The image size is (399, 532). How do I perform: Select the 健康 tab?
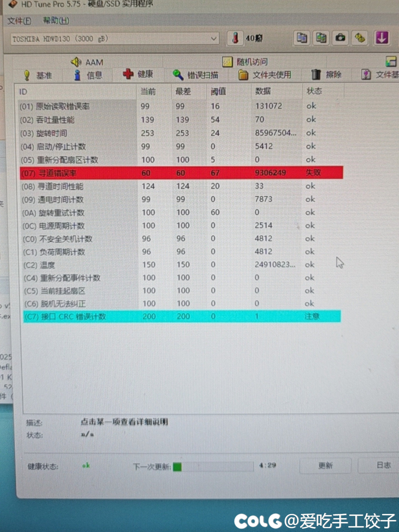point(138,74)
